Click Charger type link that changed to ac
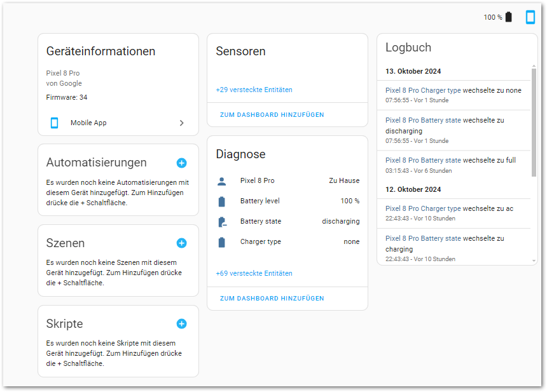The width and height of the screenshot is (547, 392). [423, 208]
